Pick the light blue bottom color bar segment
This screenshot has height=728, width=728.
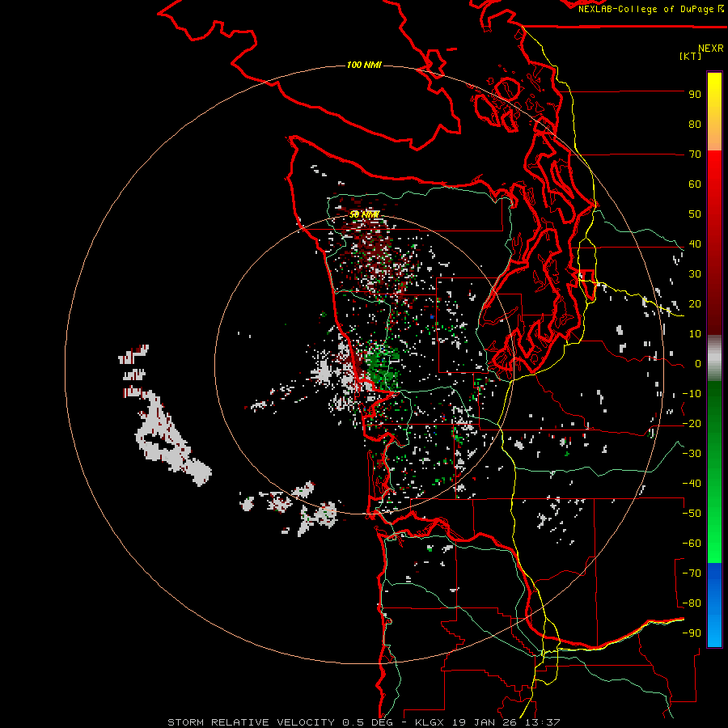[x=714, y=632]
